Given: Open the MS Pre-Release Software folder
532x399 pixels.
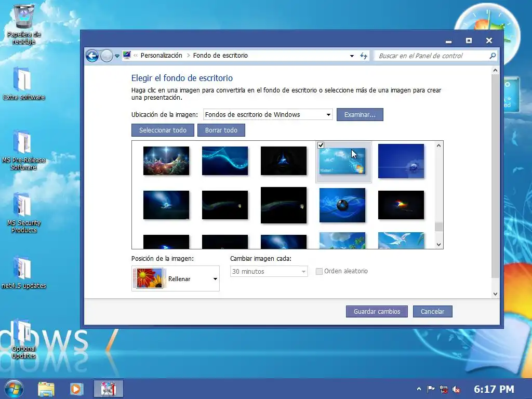Looking at the screenshot, I should click(x=23, y=150).
